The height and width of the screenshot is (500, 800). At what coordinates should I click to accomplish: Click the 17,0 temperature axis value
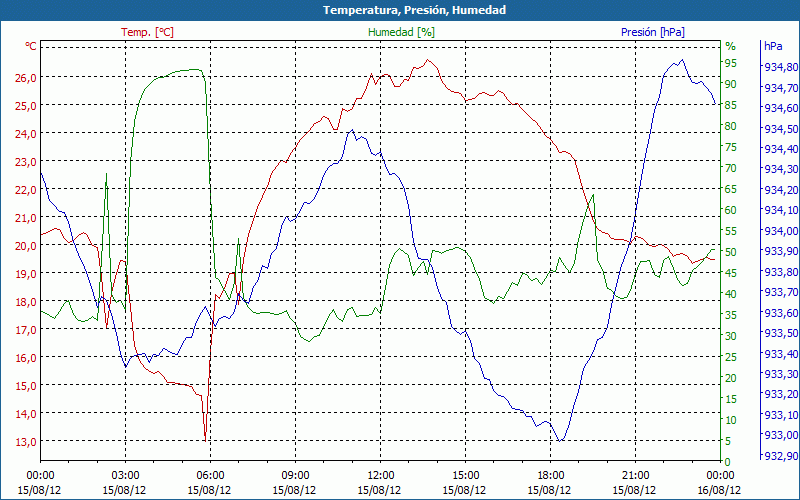click(27, 330)
